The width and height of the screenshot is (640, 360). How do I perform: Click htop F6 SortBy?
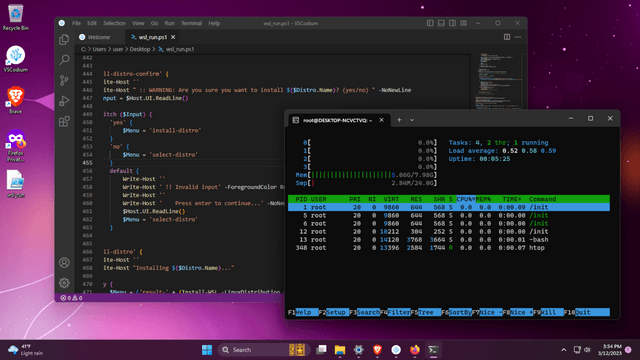(456, 312)
